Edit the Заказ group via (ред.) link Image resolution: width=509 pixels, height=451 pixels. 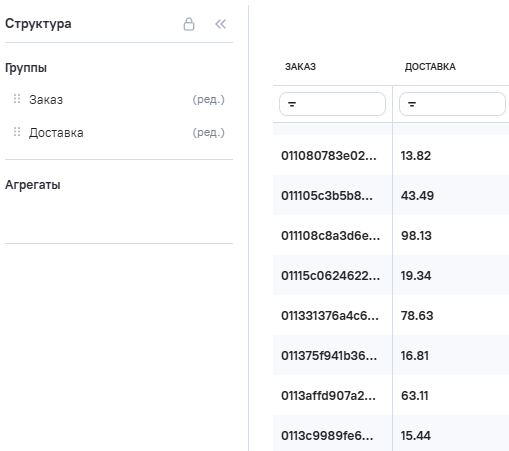209,99
